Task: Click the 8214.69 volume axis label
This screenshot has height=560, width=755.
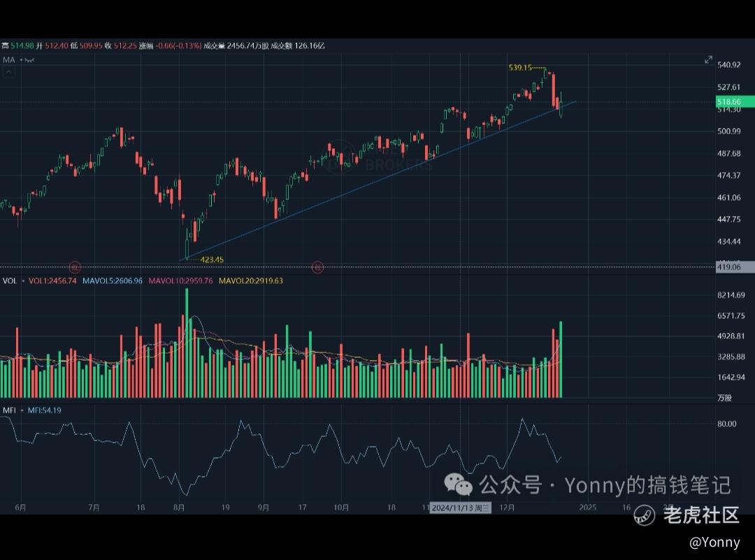Action: 731,295
